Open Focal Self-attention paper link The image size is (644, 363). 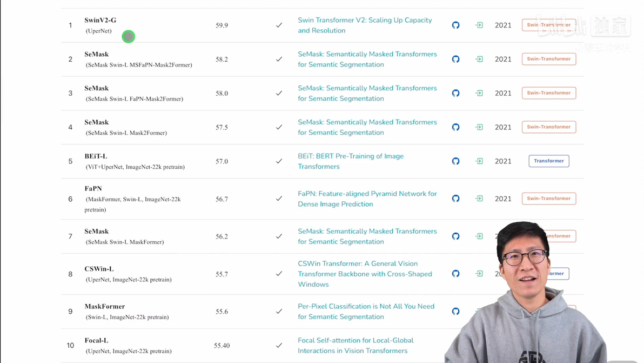click(355, 345)
